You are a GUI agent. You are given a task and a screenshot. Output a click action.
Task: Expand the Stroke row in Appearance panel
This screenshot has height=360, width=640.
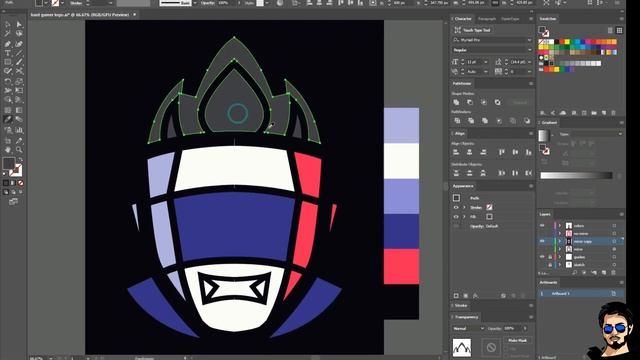click(464, 207)
